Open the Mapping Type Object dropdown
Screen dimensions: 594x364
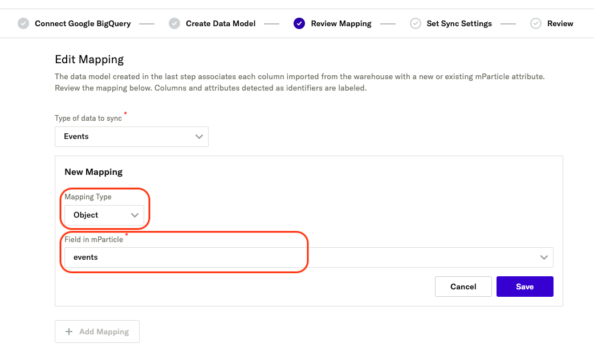coord(104,215)
